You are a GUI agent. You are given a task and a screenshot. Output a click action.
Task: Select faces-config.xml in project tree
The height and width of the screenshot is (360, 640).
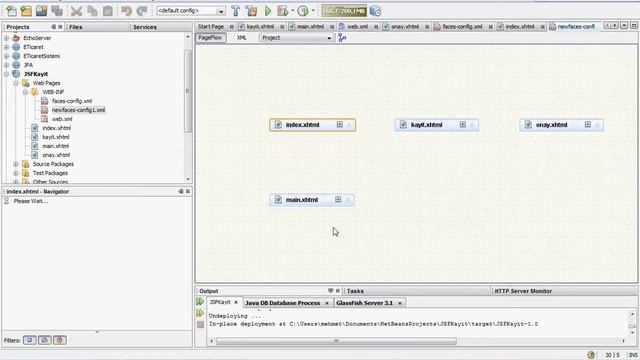(72, 101)
